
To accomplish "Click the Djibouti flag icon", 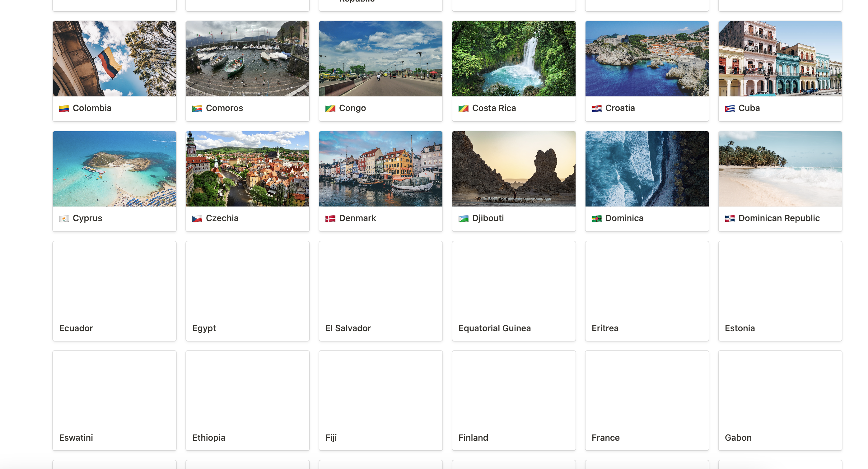I will [x=463, y=219].
